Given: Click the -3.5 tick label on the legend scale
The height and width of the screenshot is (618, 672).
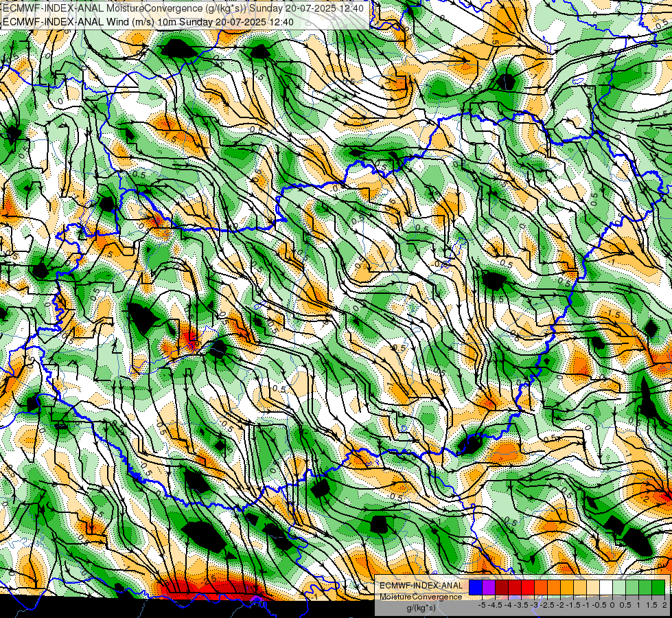Looking at the screenshot, I should tap(521, 605).
